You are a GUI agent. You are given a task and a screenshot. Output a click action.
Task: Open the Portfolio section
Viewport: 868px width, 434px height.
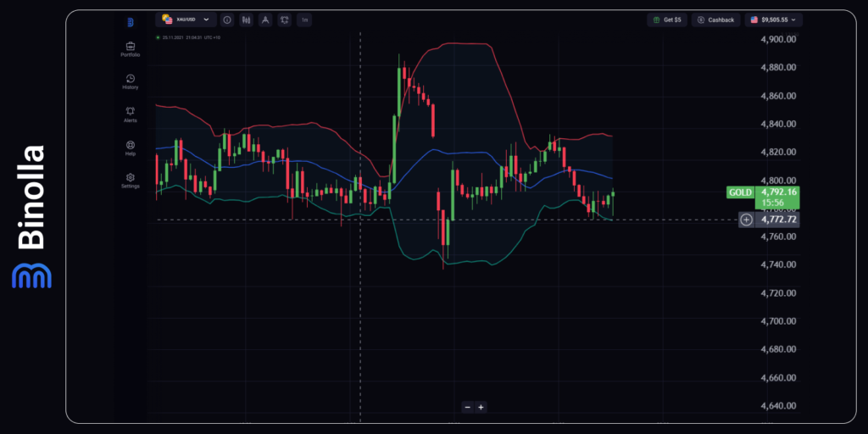130,49
